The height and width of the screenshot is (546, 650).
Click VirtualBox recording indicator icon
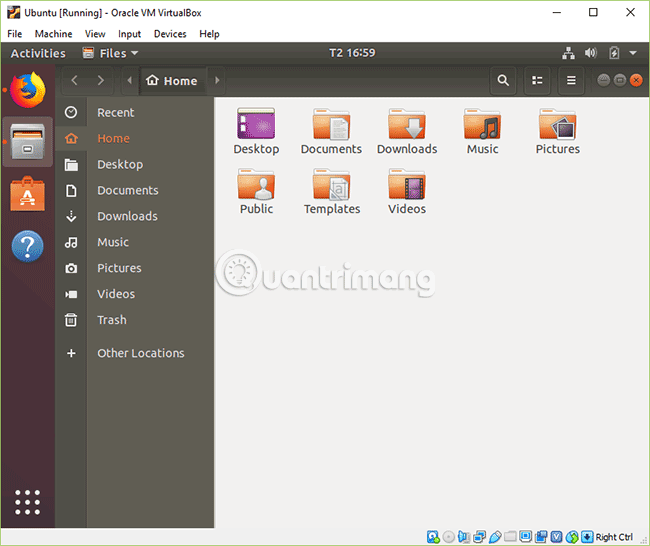pyautogui.click(x=541, y=537)
